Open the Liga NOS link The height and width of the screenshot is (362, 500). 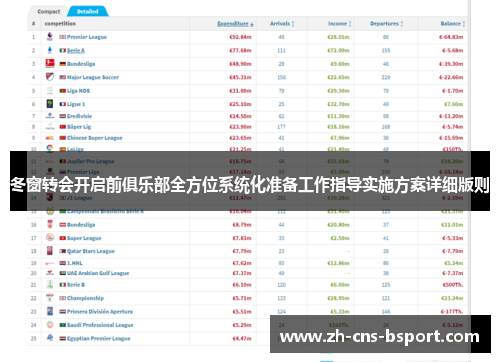point(78,91)
